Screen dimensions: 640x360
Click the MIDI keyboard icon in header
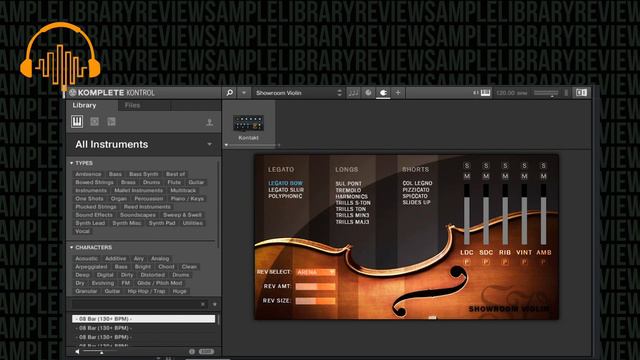[485, 93]
